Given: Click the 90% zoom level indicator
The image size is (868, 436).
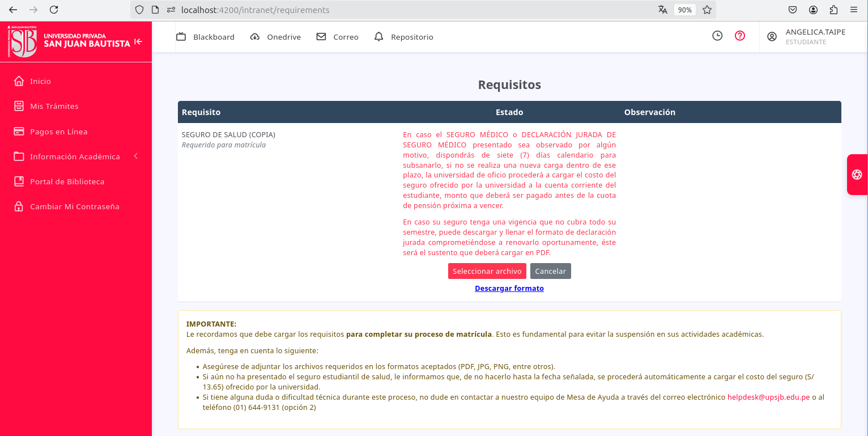Looking at the screenshot, I should coord(685,10).
